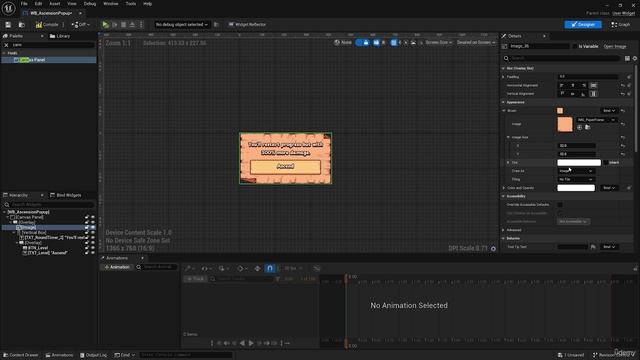Image resolution: width=640 pixels, height=360 pixels.
Task: Switch to Graph mode
Action: pos(620,25)
